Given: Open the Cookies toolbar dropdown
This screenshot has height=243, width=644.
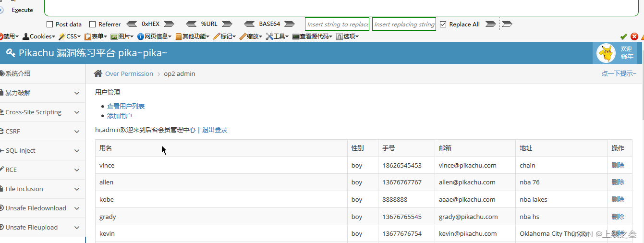Looking at the screenshot, I should (x=39, y=36).
